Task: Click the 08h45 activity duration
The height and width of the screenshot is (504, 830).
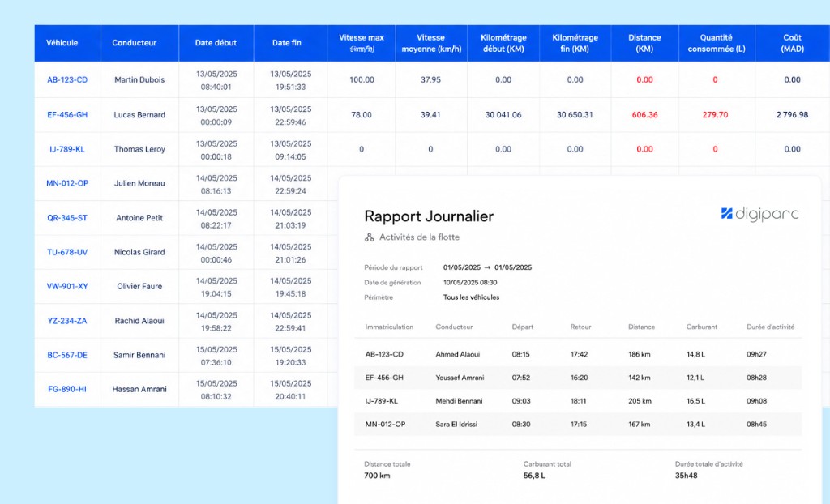Action: (756, 424)
